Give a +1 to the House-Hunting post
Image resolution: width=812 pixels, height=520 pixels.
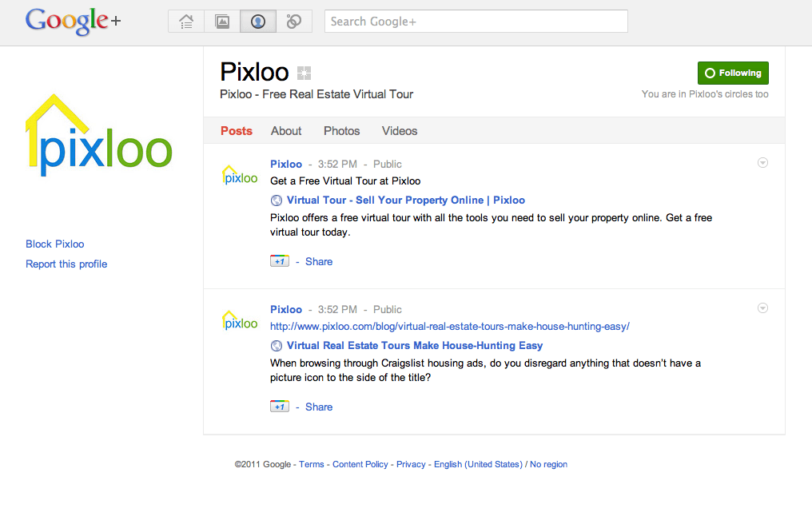coord(279,406)
